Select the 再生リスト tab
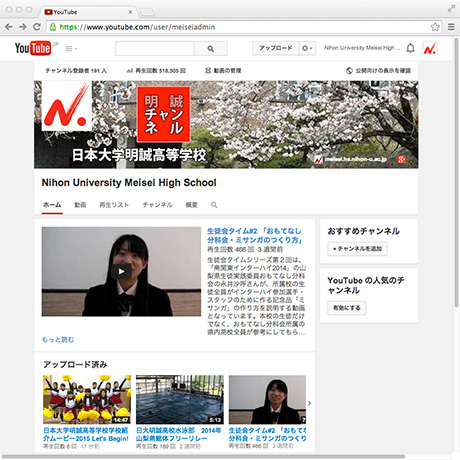This screenshot has height=460, width=460. click(114, 205)
